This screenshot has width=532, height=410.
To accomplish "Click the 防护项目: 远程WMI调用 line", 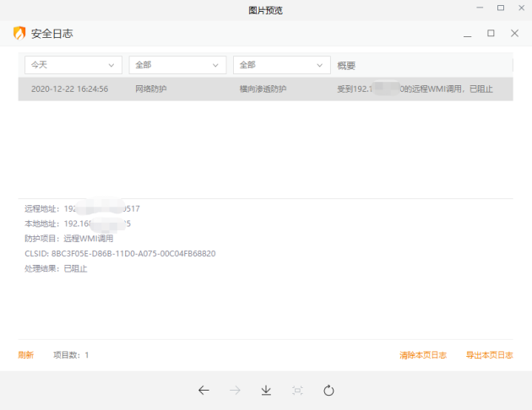I will 69,239.
